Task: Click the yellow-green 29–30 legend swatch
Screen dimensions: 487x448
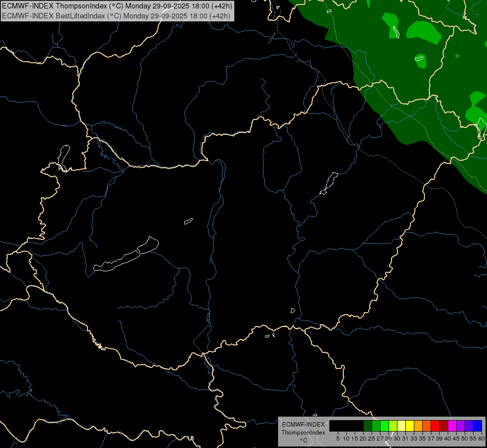Action: 393,426
